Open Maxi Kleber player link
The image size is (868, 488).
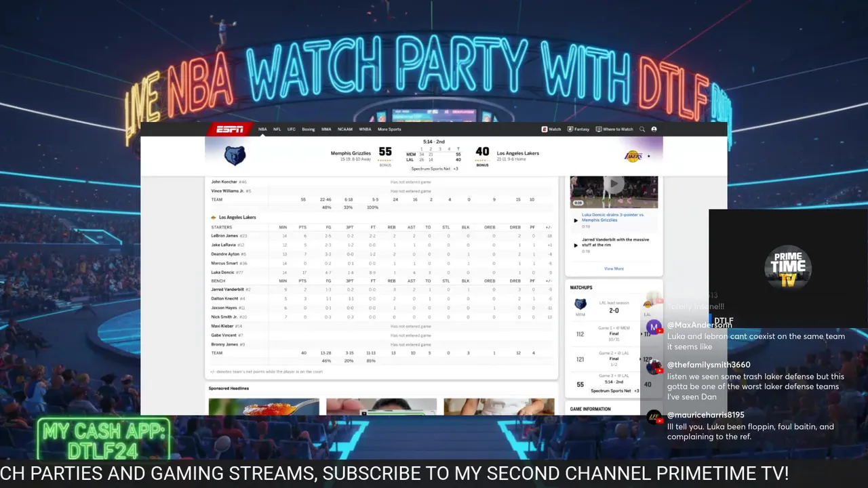(222, 326)
